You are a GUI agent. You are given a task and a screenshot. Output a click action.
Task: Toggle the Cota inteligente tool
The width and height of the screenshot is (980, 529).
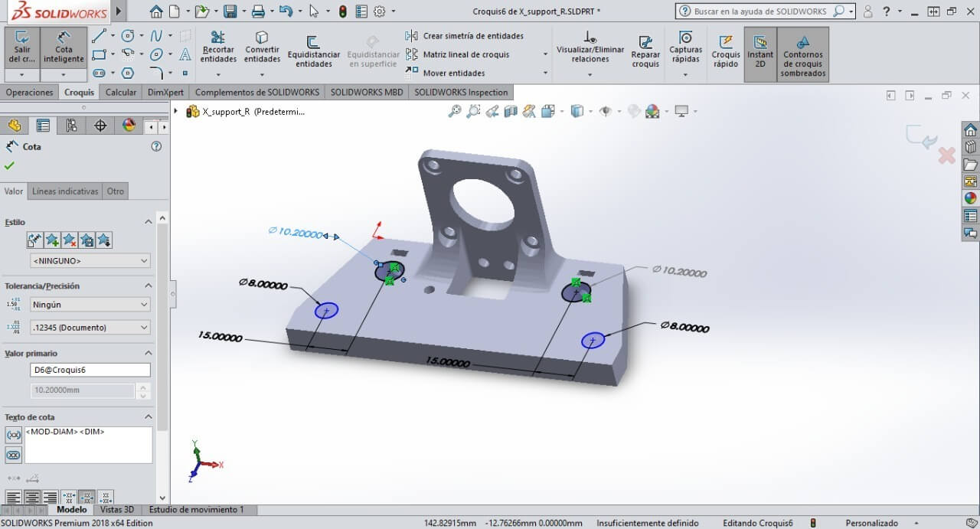click(x=64, y=47)
